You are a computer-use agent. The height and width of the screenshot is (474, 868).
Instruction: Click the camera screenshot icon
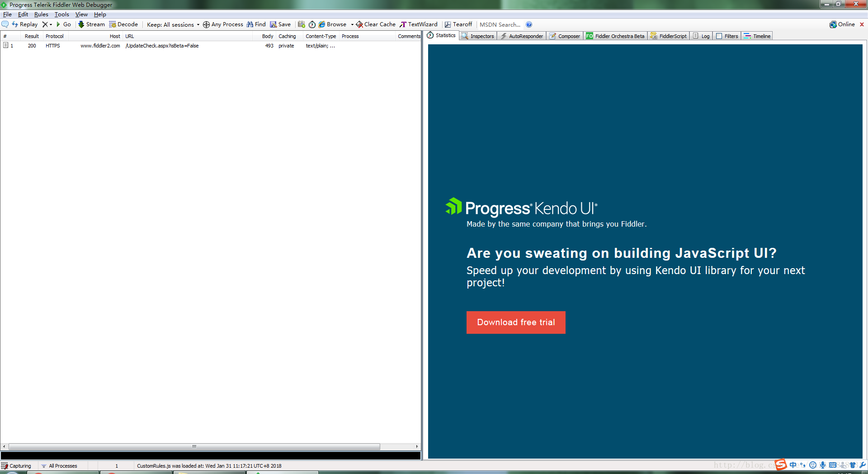[x=302, y=24]
